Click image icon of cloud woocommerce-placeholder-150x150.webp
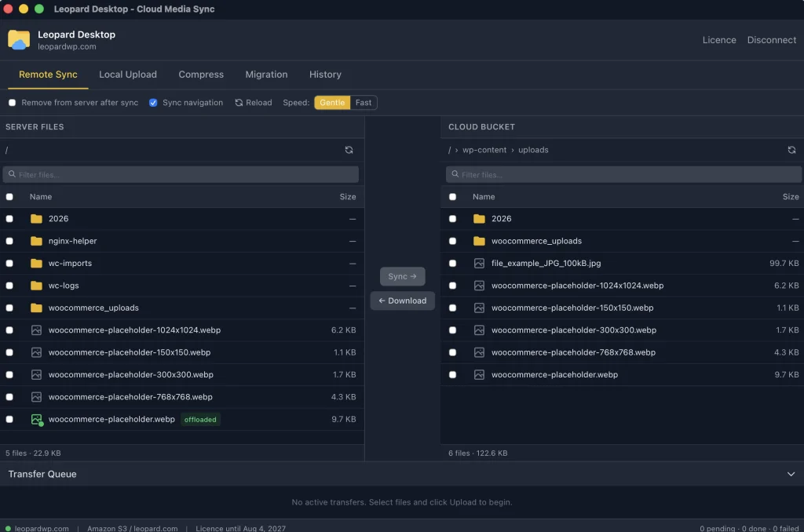 479,308
